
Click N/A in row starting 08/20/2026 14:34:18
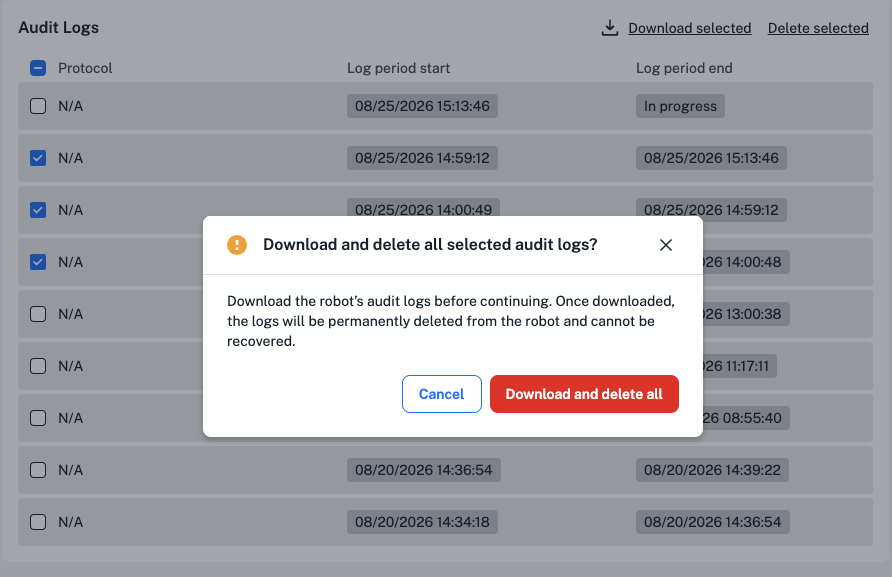[x=71, y=522]
